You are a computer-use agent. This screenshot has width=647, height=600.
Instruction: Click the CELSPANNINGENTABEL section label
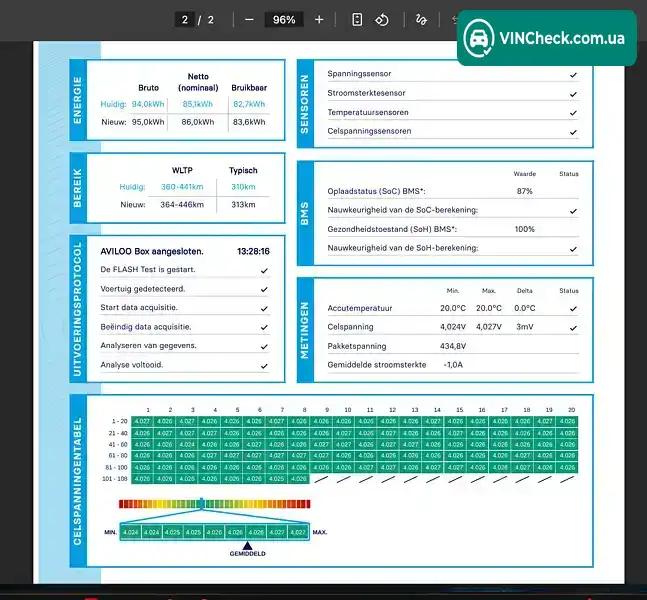pos(78,481)
